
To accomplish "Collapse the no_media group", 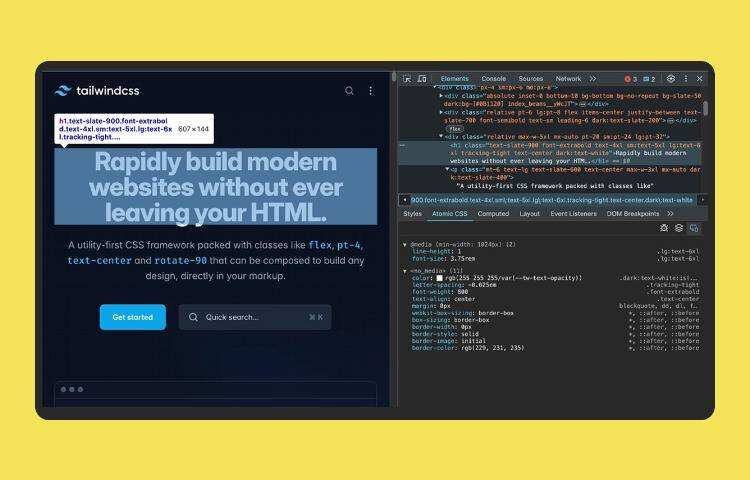I will (x=405, y=271).
